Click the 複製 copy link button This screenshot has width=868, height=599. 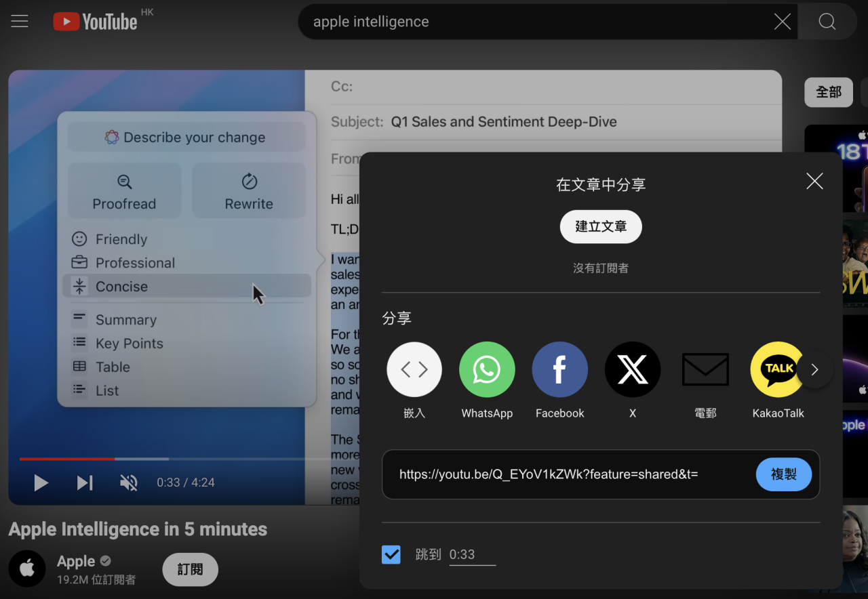click(x=783, y=474)
